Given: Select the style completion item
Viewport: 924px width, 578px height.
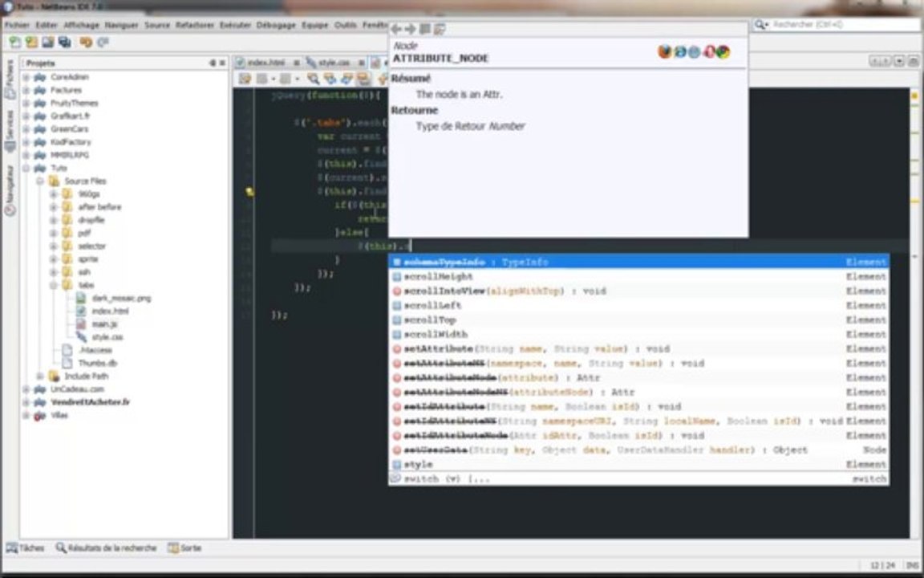Looking at the screenshot, I should pyautogui.click(x=638, y=464).
